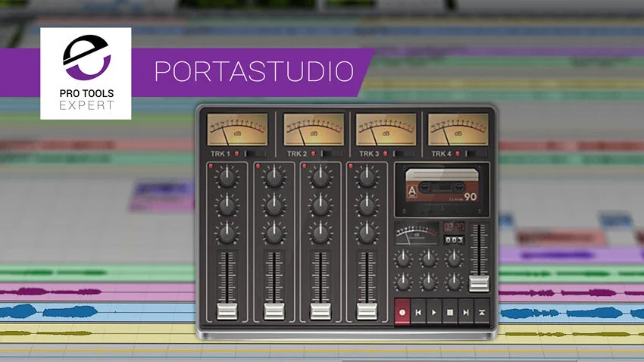Click lower-right knob in master section
The width and height of the screenshot is (644, 362).
pos(454,282)
